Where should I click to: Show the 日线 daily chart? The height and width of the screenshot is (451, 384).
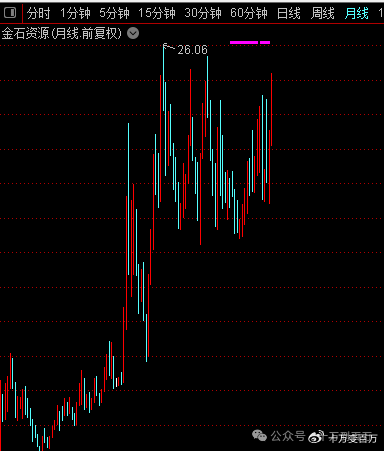[288, 13]
